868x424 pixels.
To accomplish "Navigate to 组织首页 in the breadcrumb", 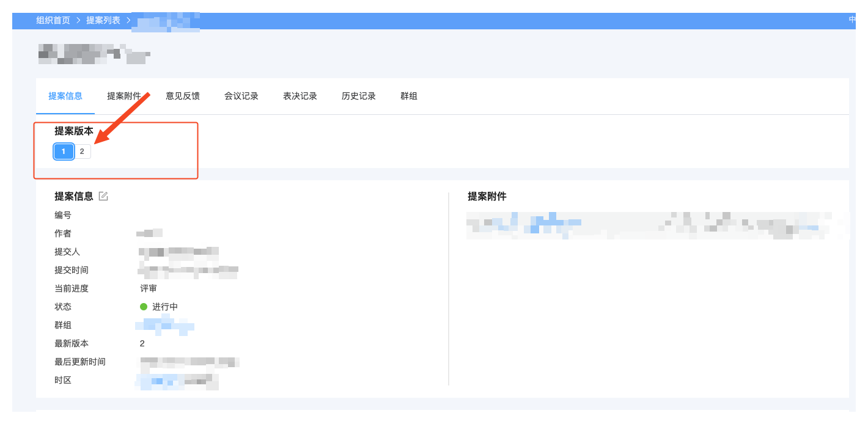I will (x=53, y=20).
